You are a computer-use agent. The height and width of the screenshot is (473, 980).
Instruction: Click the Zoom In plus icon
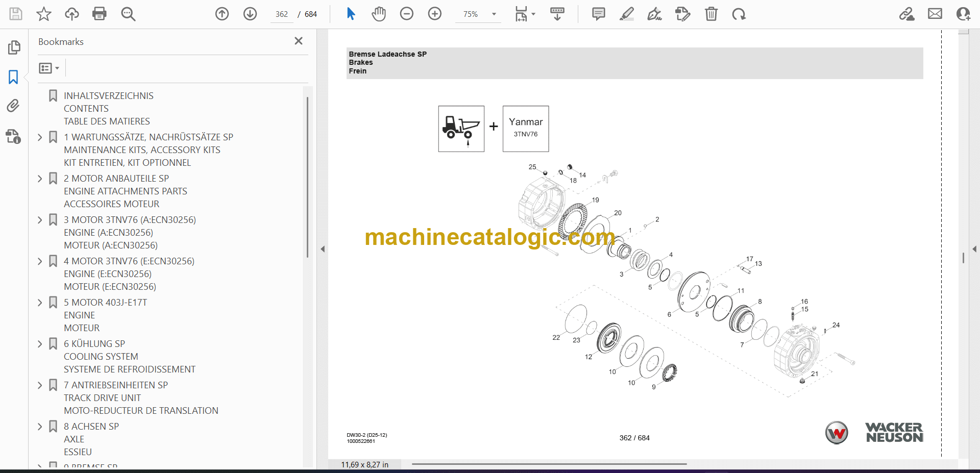click(x=434, y=14)
